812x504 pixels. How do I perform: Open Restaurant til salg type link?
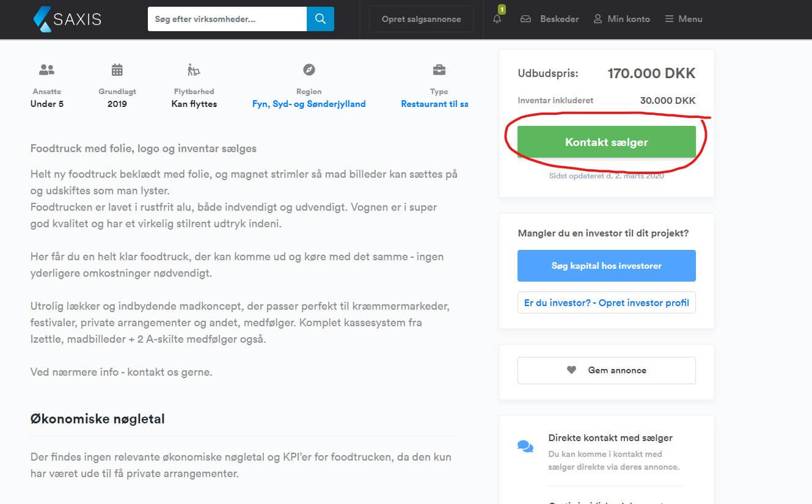coord(434,104)
